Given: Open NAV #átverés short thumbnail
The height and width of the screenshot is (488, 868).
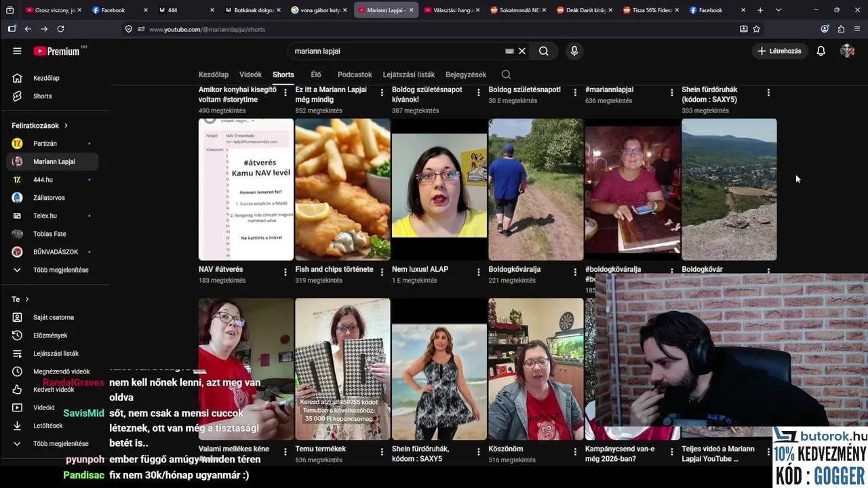Looking at the screenshot, I should pos(246,190).
